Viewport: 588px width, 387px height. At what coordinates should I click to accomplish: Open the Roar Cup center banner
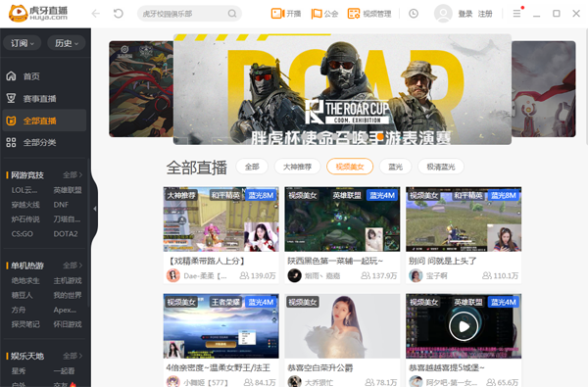tap(342, 89)
